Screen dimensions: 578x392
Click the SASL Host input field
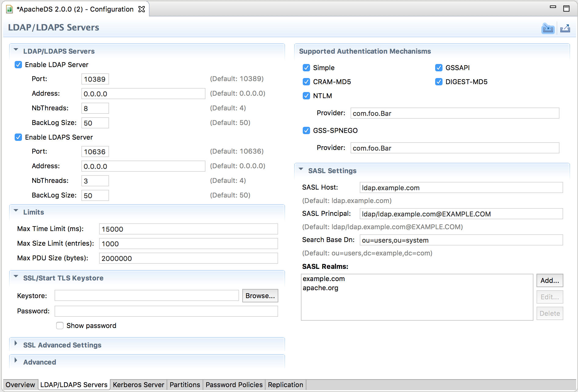pos(461,188)
